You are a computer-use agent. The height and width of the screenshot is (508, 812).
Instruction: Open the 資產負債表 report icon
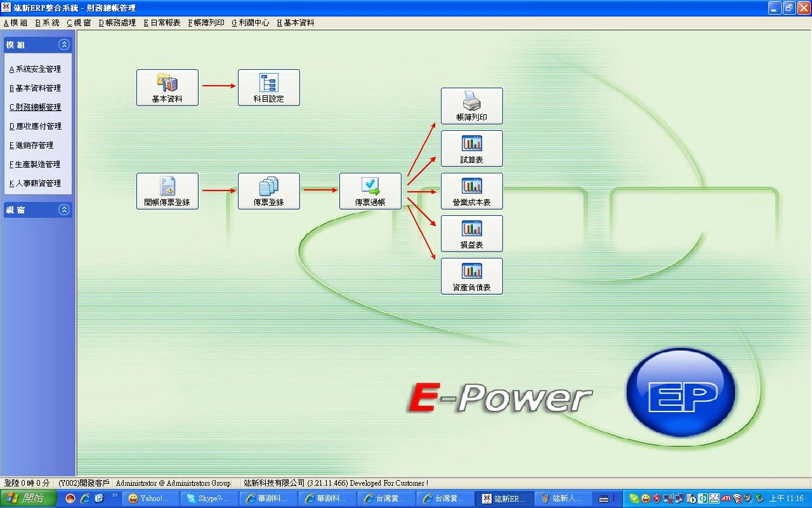tap(472, 276)
